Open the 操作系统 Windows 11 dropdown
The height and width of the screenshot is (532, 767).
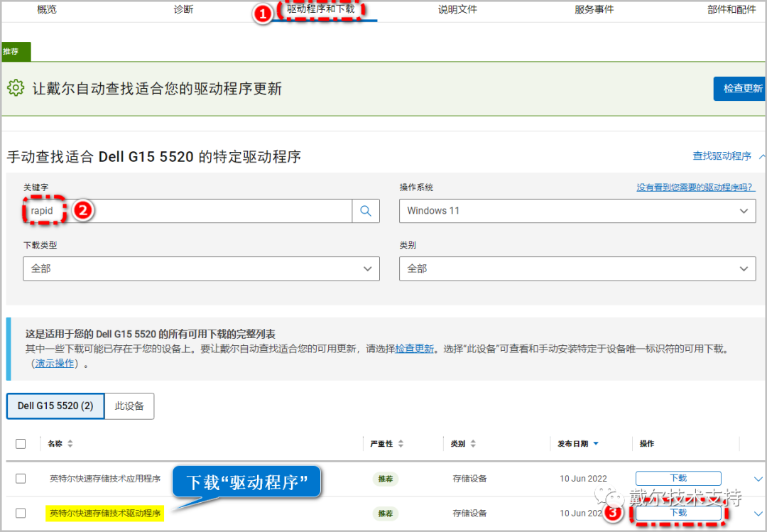point(577,211)
